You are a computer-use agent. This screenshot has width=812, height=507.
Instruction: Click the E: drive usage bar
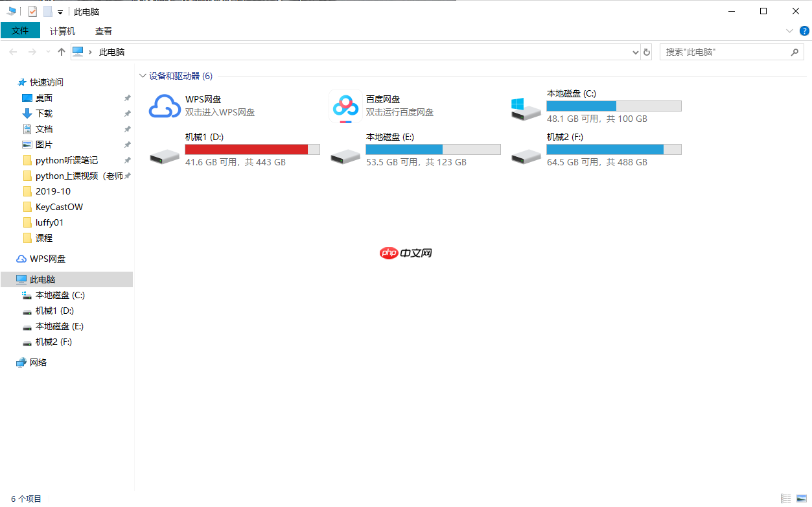(433, 149)
